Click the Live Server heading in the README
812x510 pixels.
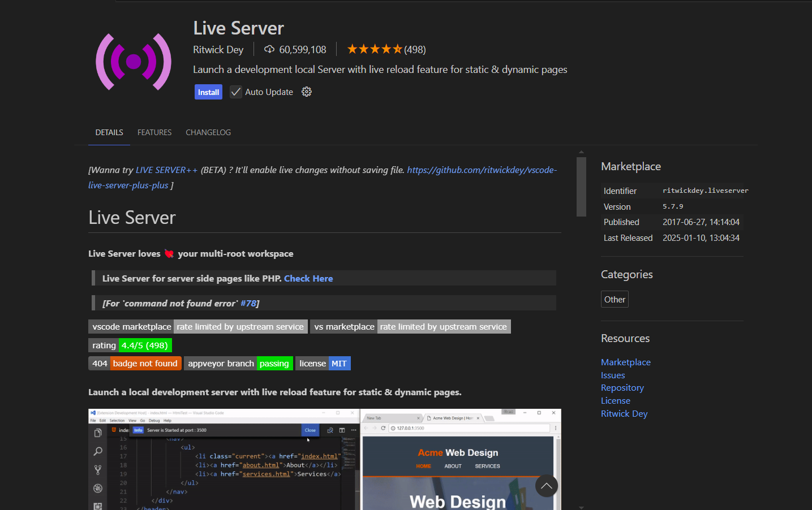pos(132,218)
